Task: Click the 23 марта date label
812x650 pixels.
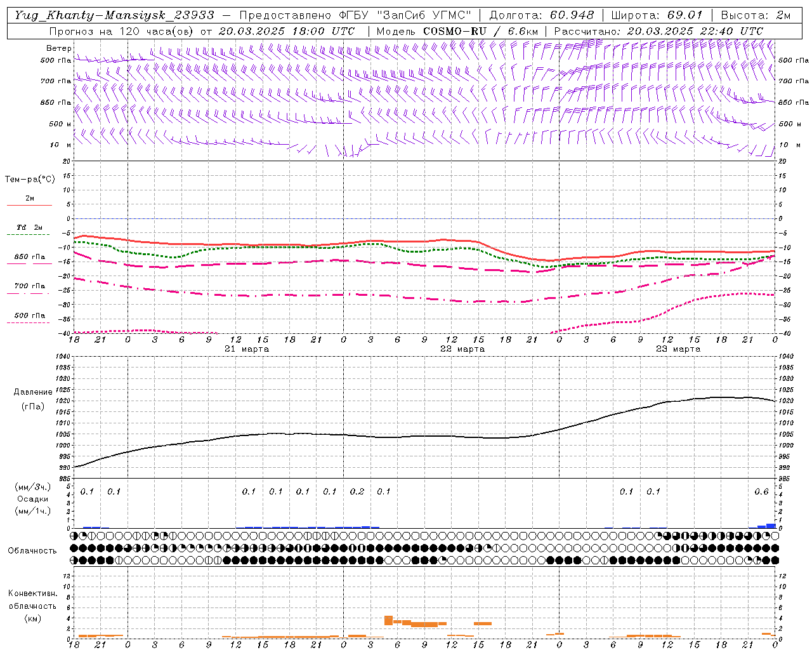Action: (678, 349)
